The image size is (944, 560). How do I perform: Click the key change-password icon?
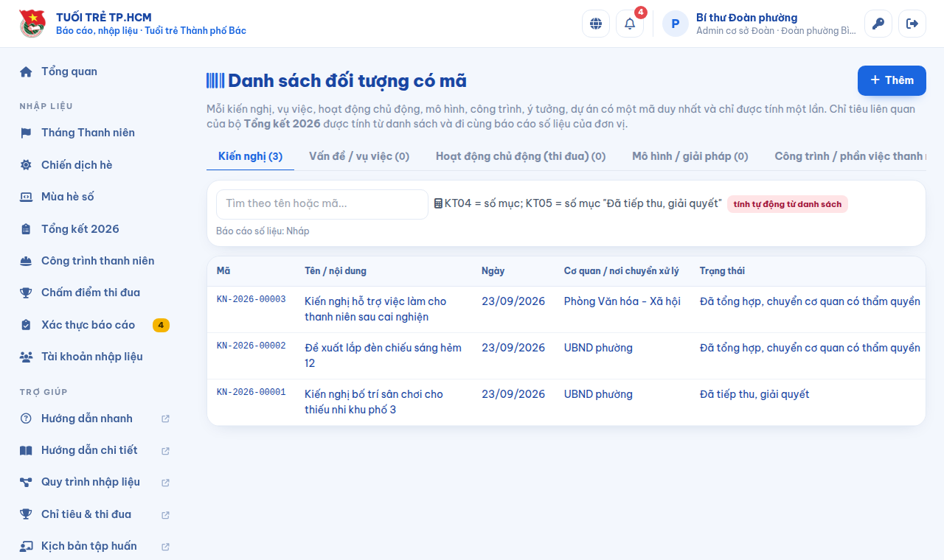tap(878, 24)
